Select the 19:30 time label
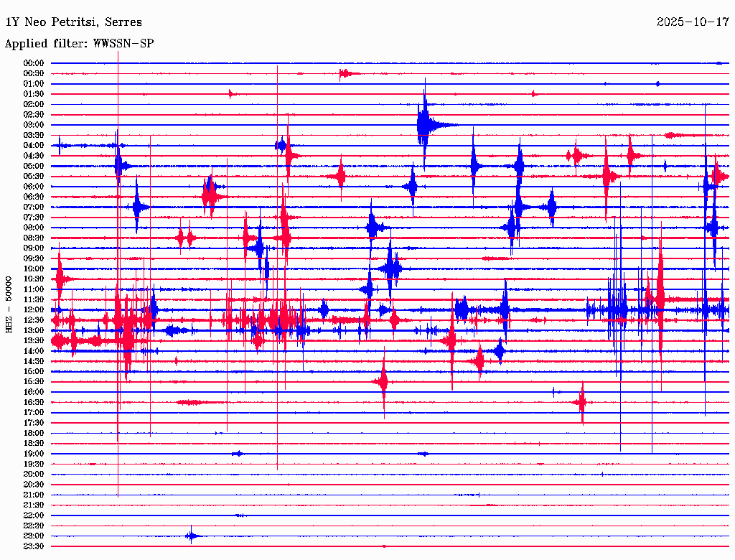The width and height of the screenshot is (735, 560). pyautogui.click(x=34, y=464)
